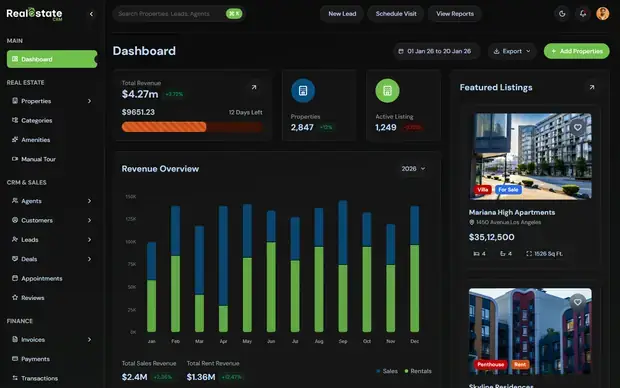The width and height of the screenshot is (620, 388).
Task: Expand the Leads submenu chevron
Action: tap(89, 240)
